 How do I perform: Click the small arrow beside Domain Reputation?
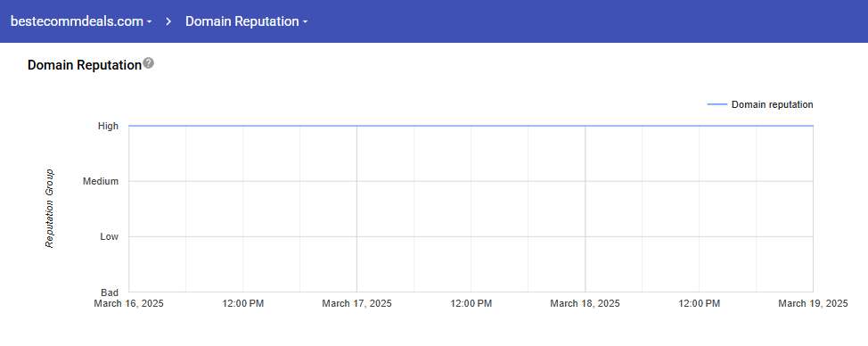coord(305,22)
